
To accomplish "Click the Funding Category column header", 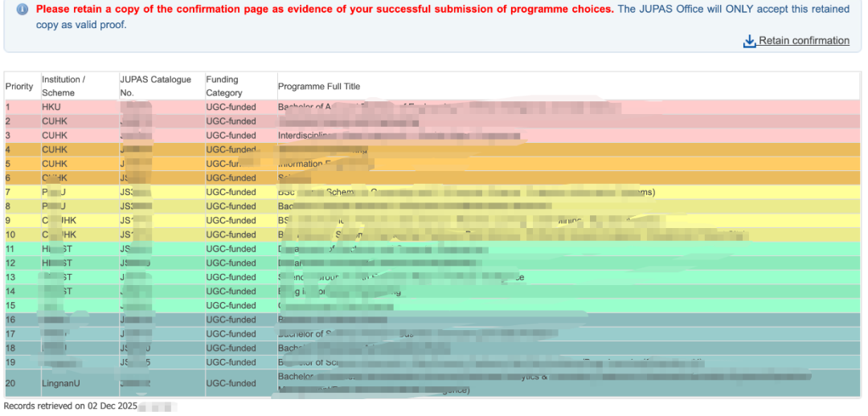I will (223, 86).
